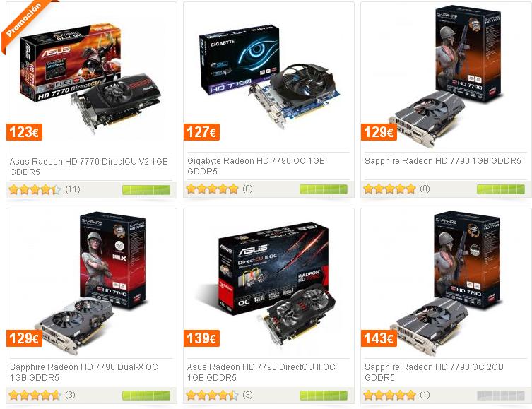Click the Sapphire Radeon HD 7790 OC 2GB title

point(434,372)
